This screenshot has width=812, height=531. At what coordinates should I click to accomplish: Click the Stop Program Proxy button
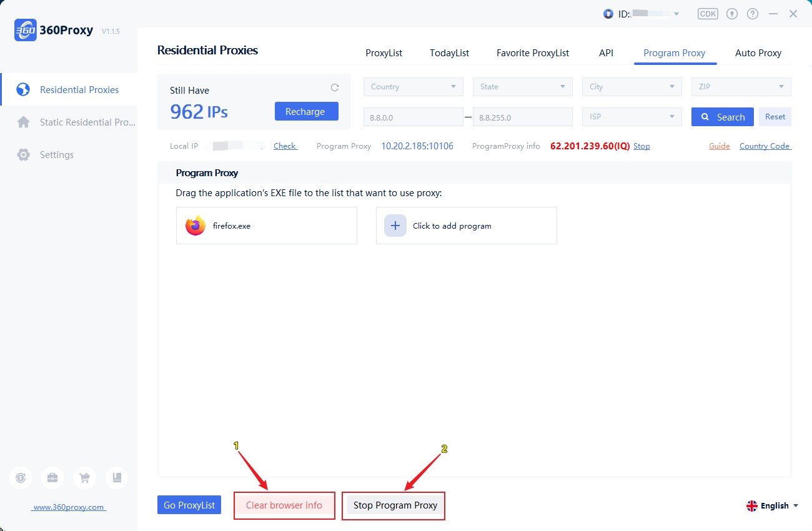pyautogui.click(x=395, y=505)
